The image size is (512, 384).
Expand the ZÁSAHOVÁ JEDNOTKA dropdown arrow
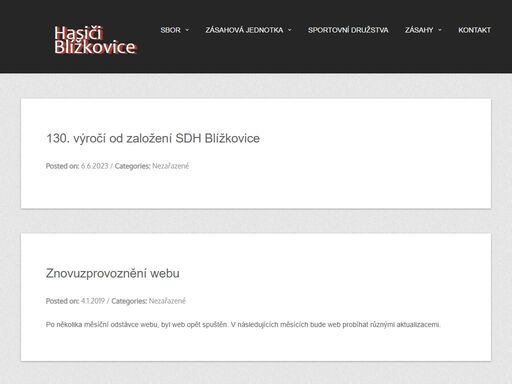[289, 30]
